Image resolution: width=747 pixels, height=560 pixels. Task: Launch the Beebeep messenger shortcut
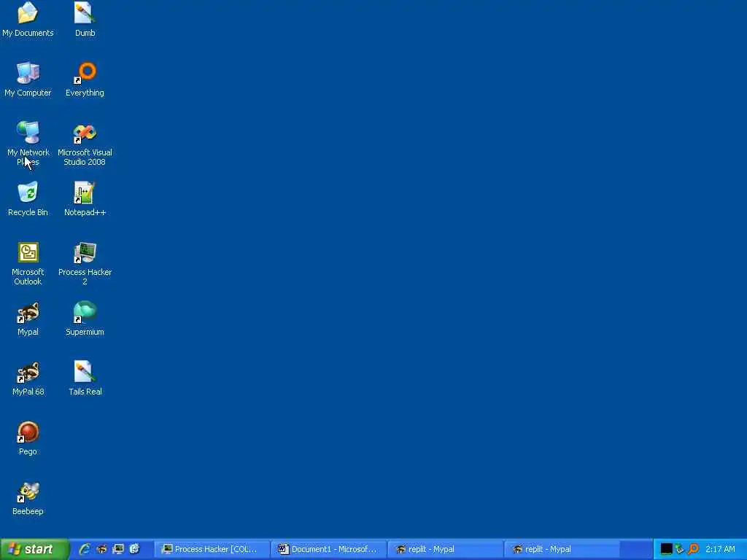click(28, 497)
